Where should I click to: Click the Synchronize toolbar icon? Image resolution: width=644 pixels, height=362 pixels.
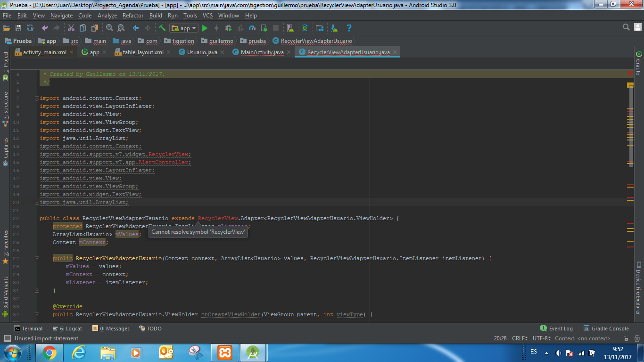(30, 28)
